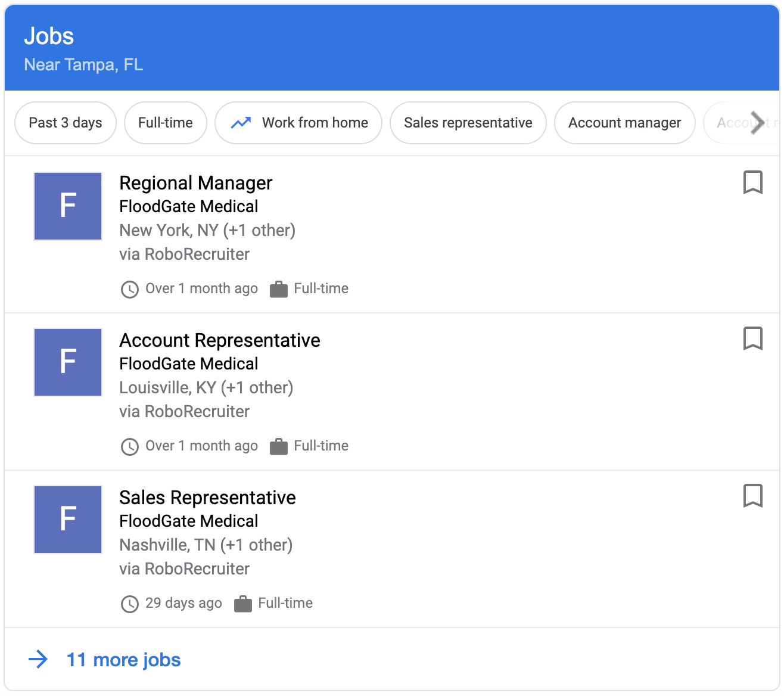Apply the Full-time filter chip

pyautogui.click(x=166, y=123)
